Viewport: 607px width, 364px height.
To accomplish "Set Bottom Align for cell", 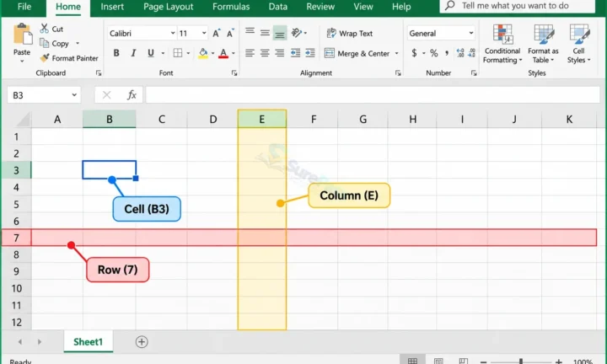I will [280, 33].
